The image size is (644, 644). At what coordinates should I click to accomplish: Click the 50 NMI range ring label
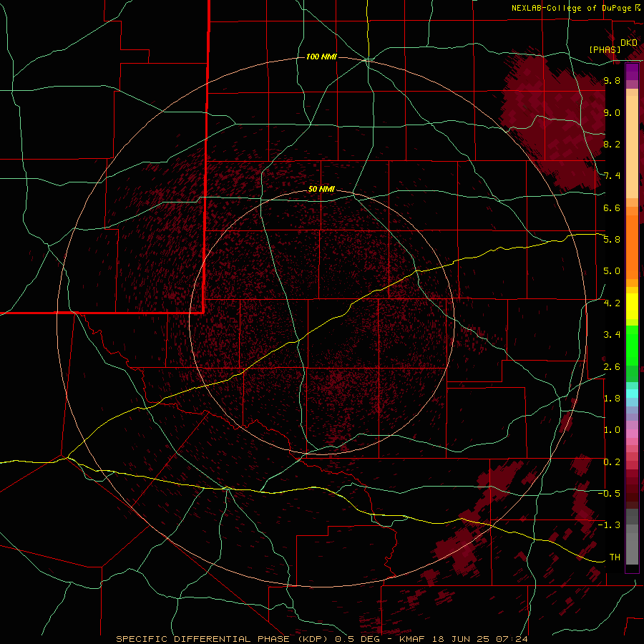click(x=321, y=189)
